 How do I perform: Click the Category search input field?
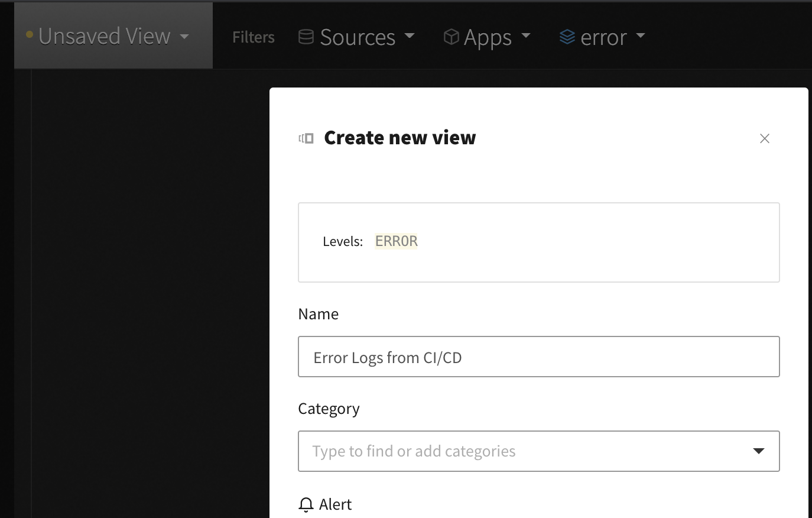click(x=520, y=451)
